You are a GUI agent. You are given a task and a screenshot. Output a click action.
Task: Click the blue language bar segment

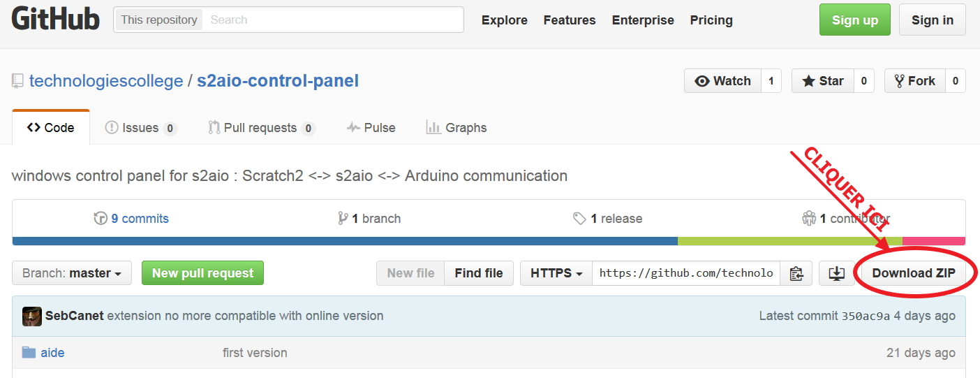point(345,241)
